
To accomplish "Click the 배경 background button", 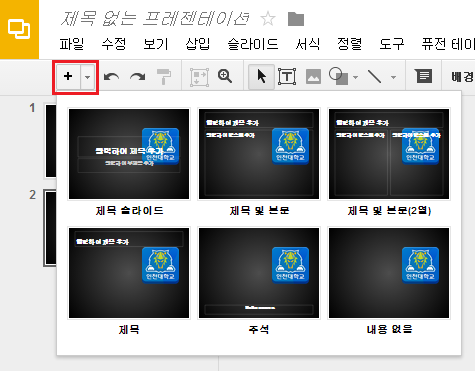I will pyautogui.click(x=463, y=77).
